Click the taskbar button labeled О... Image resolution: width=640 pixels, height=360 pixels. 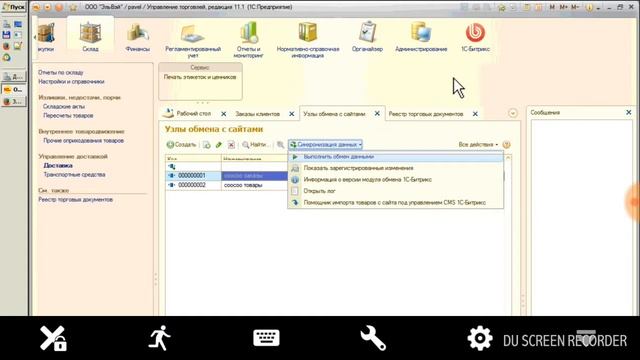[x=13, y=89]
